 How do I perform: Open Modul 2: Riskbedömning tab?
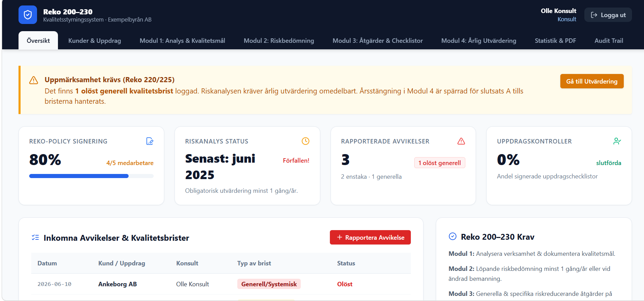(279, 40)
